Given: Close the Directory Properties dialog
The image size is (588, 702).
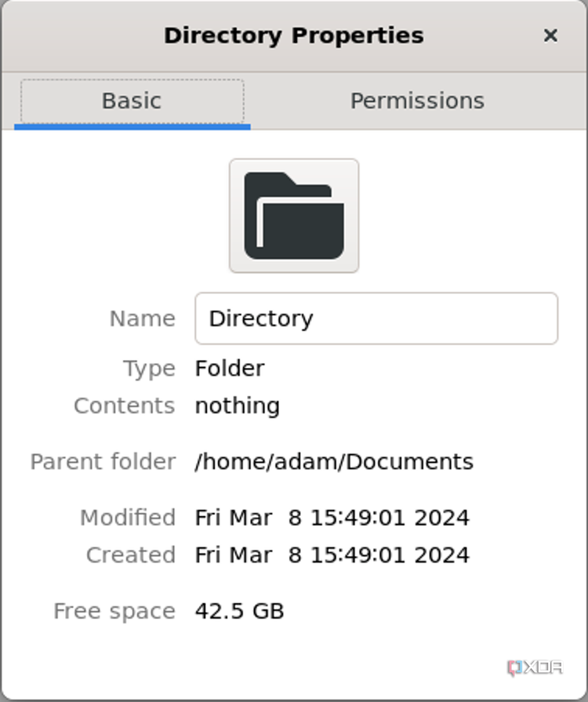Looking at the screenshot, I should [x=550, y=35].
